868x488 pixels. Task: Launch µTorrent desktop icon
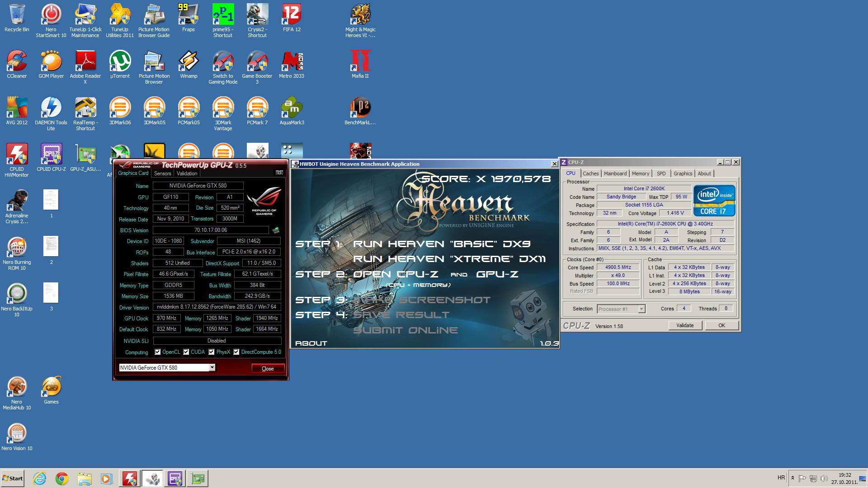(120, 65)
